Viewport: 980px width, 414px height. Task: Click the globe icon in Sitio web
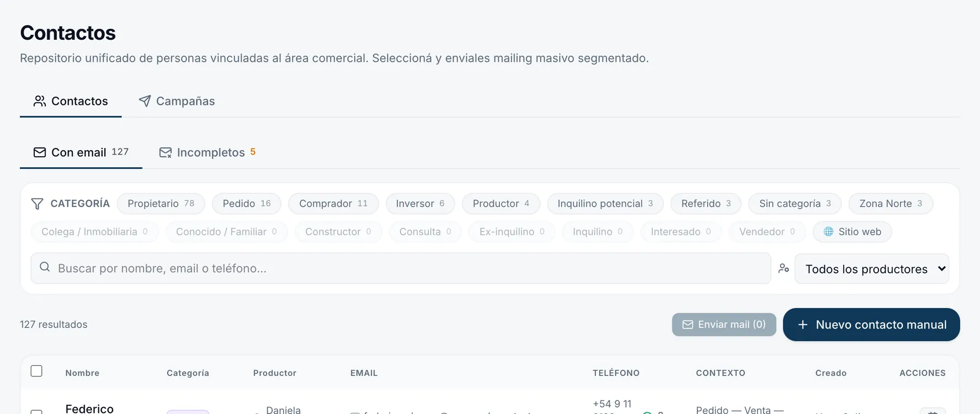828,232
